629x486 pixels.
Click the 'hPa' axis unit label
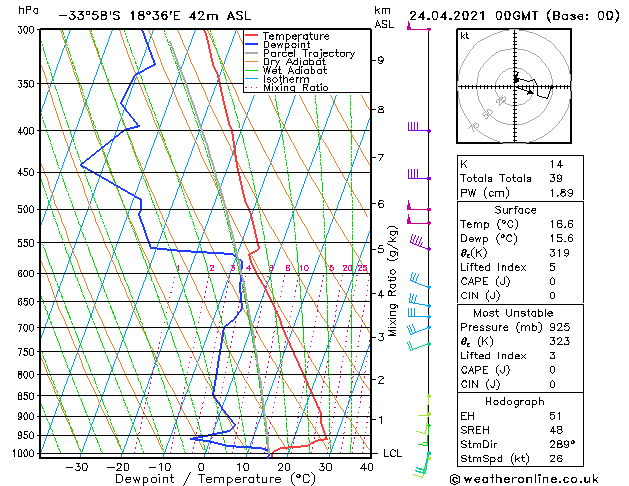coord(28,10)
